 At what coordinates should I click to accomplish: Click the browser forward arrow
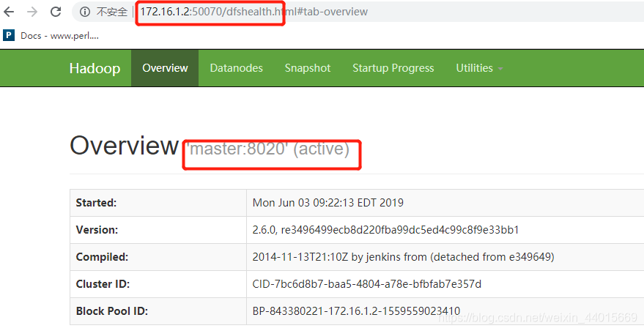(32, 12)
